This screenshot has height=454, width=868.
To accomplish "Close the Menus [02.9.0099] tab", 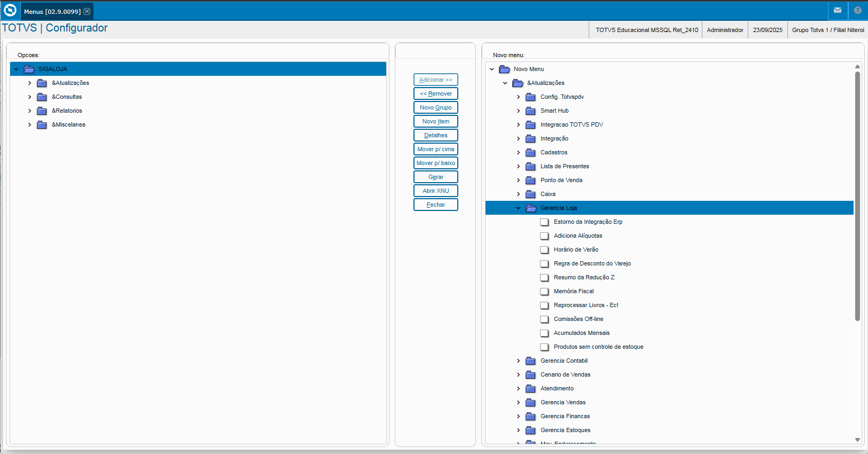I will 87,11.
